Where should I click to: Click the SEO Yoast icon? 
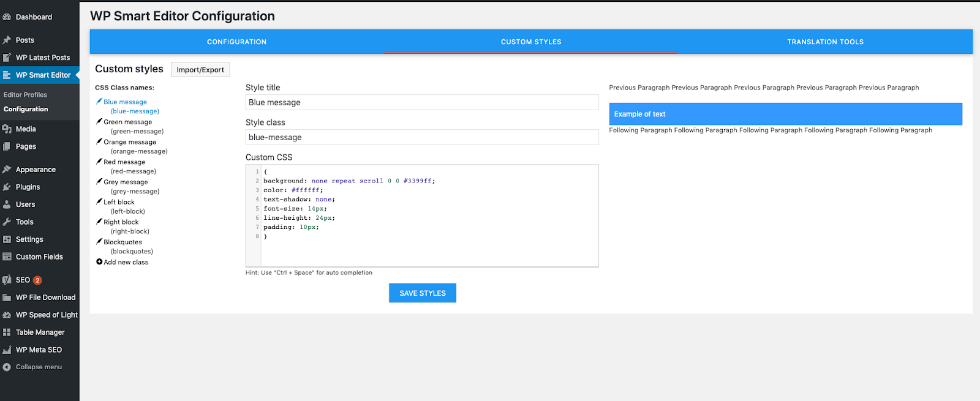7,280
